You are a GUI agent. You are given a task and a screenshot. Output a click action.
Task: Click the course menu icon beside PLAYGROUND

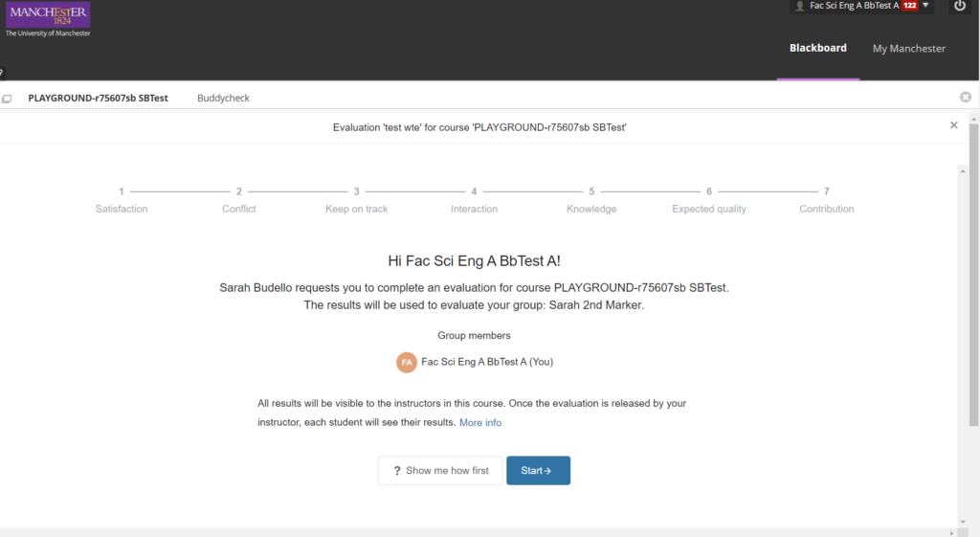[x=7, y=99]
